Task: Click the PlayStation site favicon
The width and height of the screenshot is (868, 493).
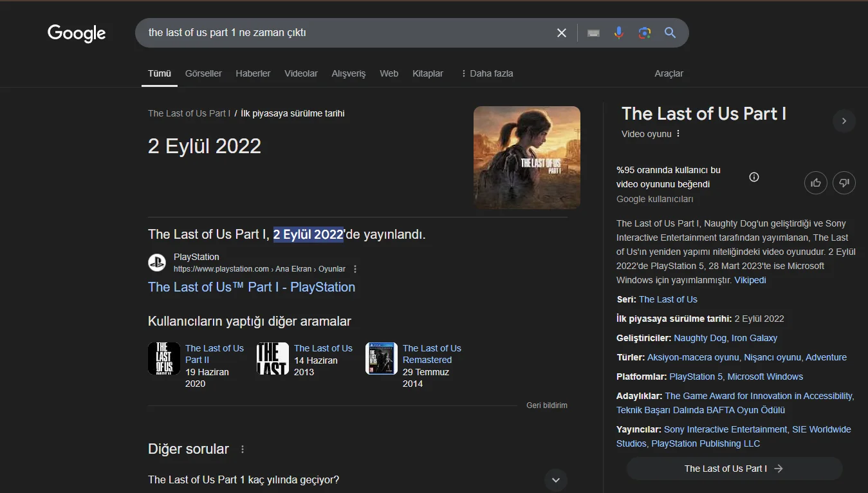Action: click(157, 263)
